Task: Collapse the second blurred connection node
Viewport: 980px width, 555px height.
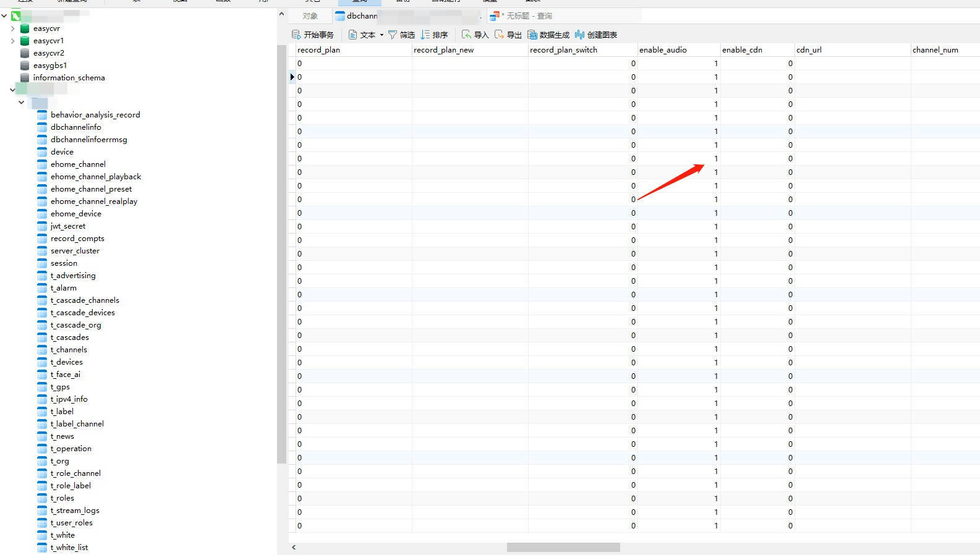Action: pyautogui.click(x=12, y=90)
